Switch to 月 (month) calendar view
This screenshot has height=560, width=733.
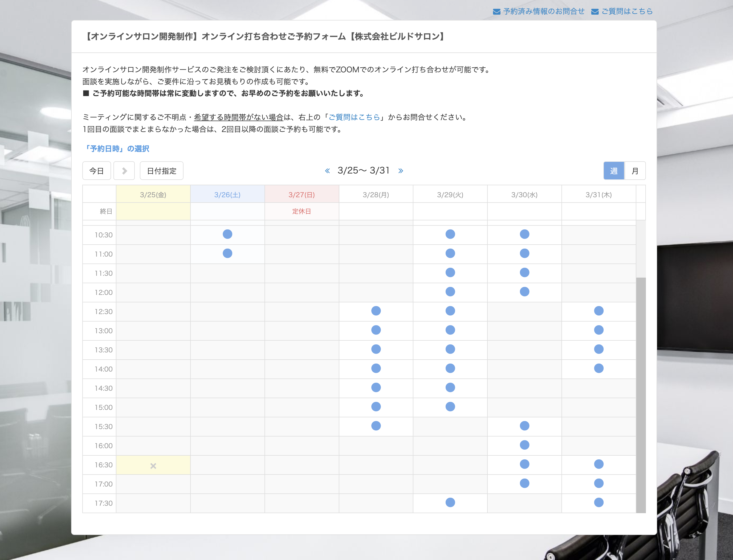[x=635, y=171]
